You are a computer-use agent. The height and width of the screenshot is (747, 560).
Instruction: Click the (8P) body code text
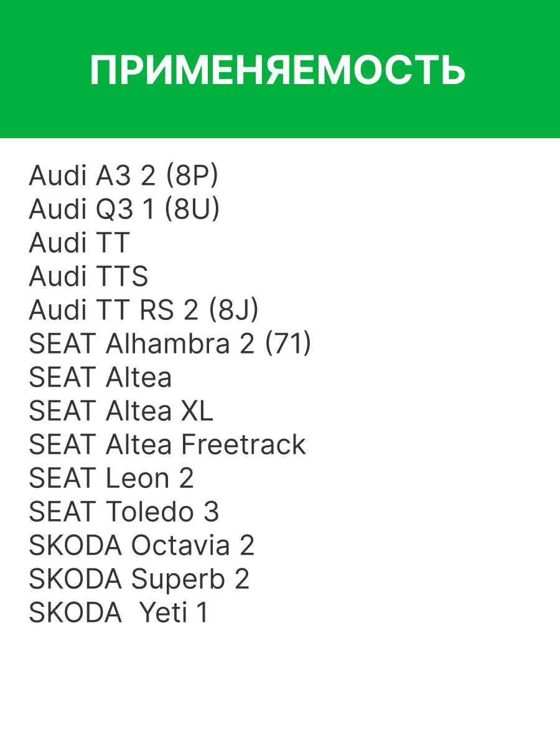[192, 176]
